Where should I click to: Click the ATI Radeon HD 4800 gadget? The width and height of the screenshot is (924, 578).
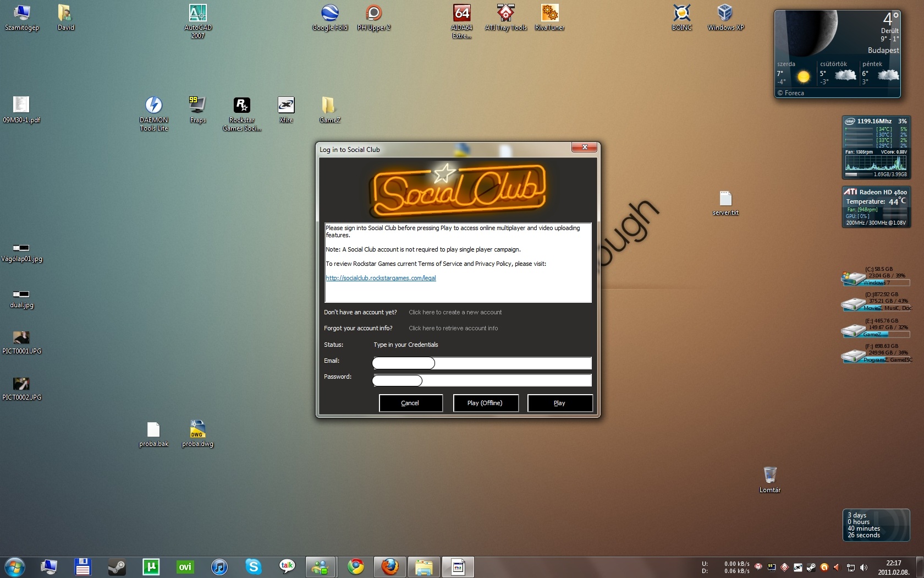(876, 207)
